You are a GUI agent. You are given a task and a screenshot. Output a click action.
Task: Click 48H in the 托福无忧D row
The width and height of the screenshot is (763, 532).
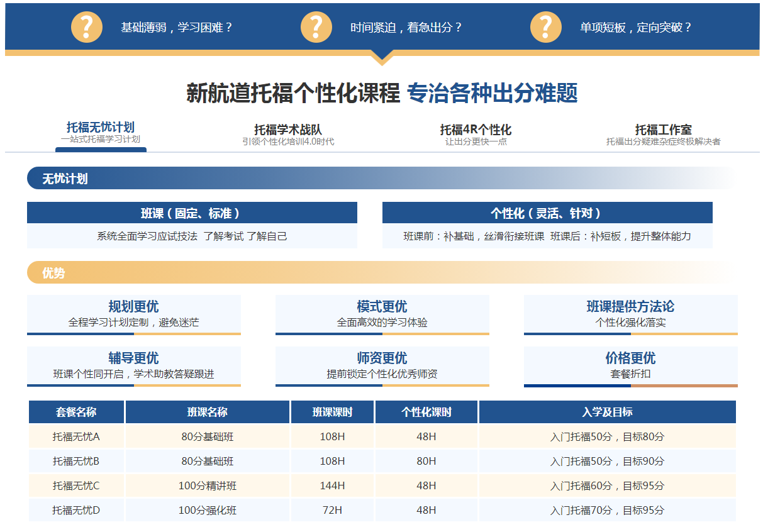coord(426,510)
